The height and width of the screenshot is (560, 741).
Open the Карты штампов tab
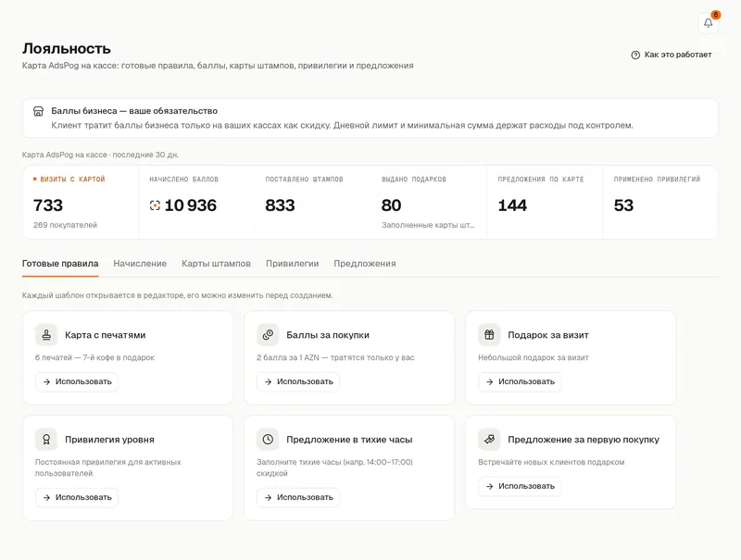coord(216,264)
